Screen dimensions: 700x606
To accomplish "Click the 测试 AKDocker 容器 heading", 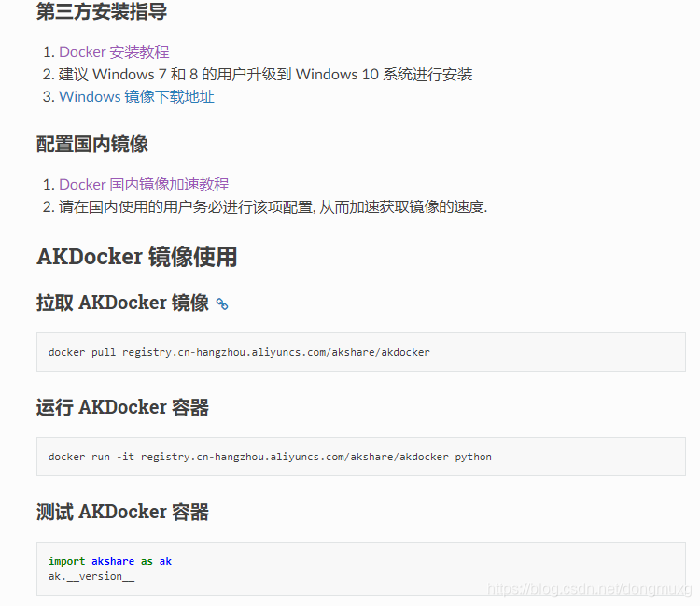I will 122,512.
